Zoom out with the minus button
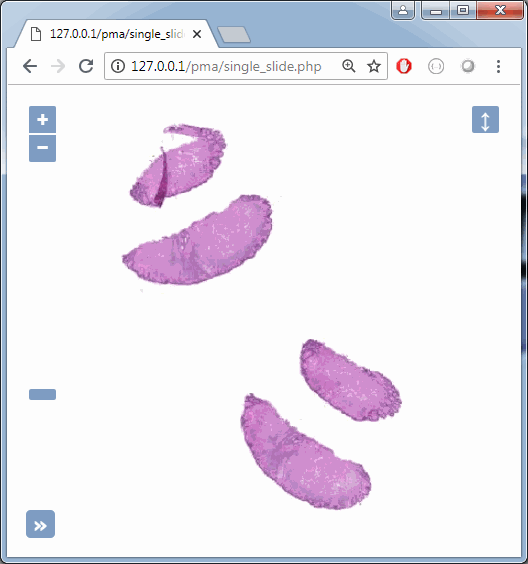 tap(42, 148)
